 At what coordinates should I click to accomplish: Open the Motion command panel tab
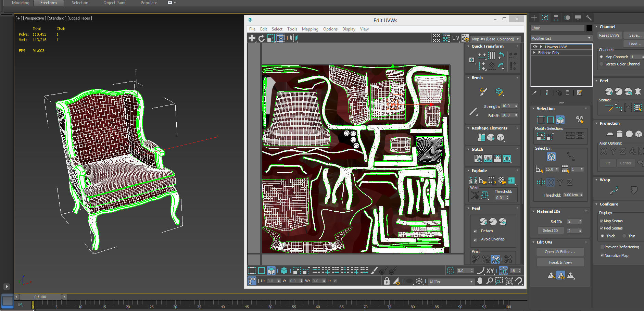coord(567,18)
